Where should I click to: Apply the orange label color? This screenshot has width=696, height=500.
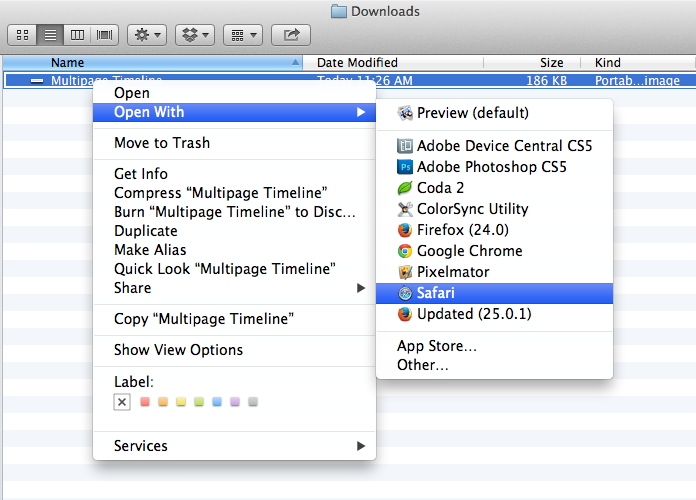click(x=163, y=402)
